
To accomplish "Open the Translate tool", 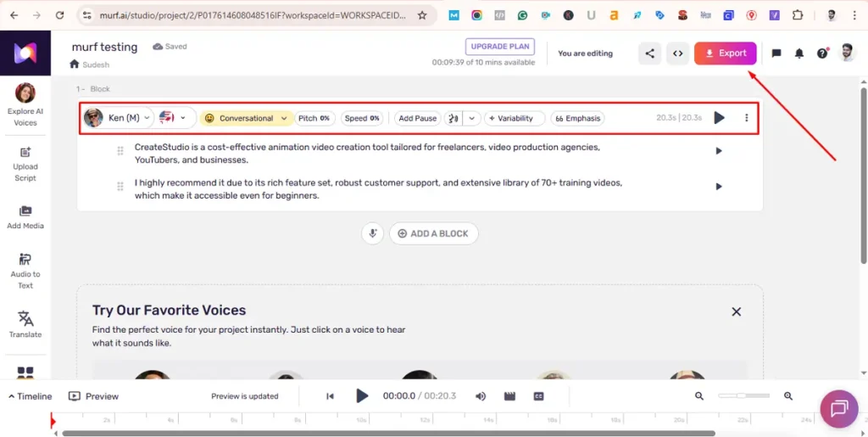I will click(x=25, y=324).
